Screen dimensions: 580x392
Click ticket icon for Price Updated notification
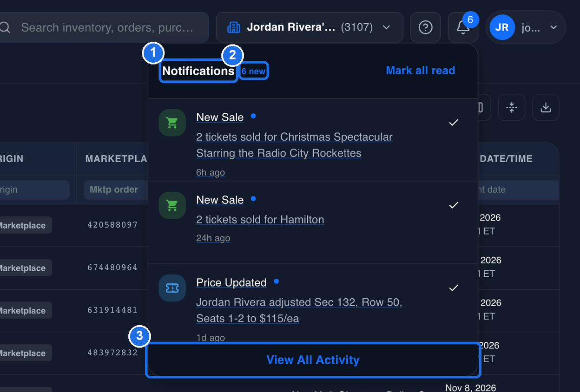[172, 288]
